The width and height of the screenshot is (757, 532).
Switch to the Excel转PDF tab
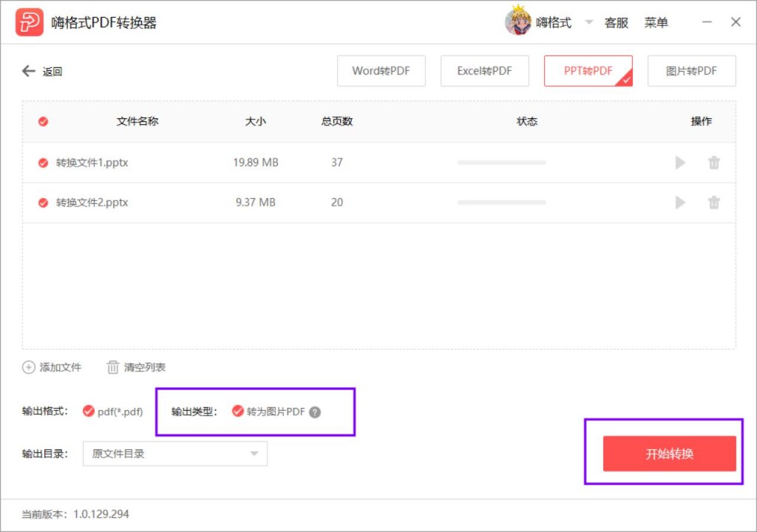pos(484,71)
